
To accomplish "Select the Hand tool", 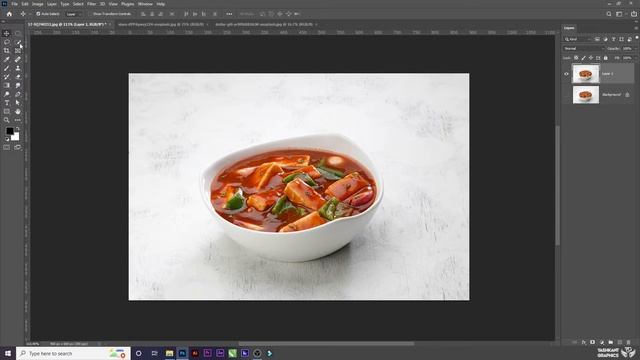I will pyautogui.click(x=18, y=111).
